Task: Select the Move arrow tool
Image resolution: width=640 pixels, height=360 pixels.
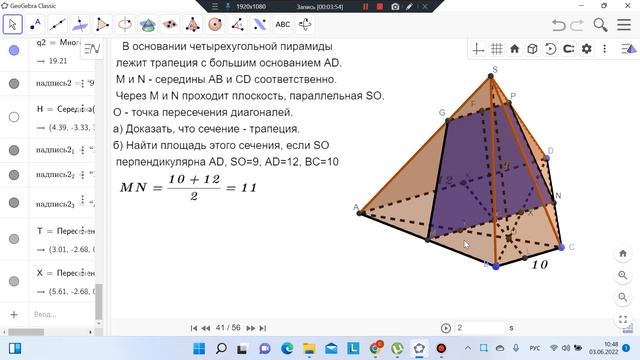Action: click(13, 24)
